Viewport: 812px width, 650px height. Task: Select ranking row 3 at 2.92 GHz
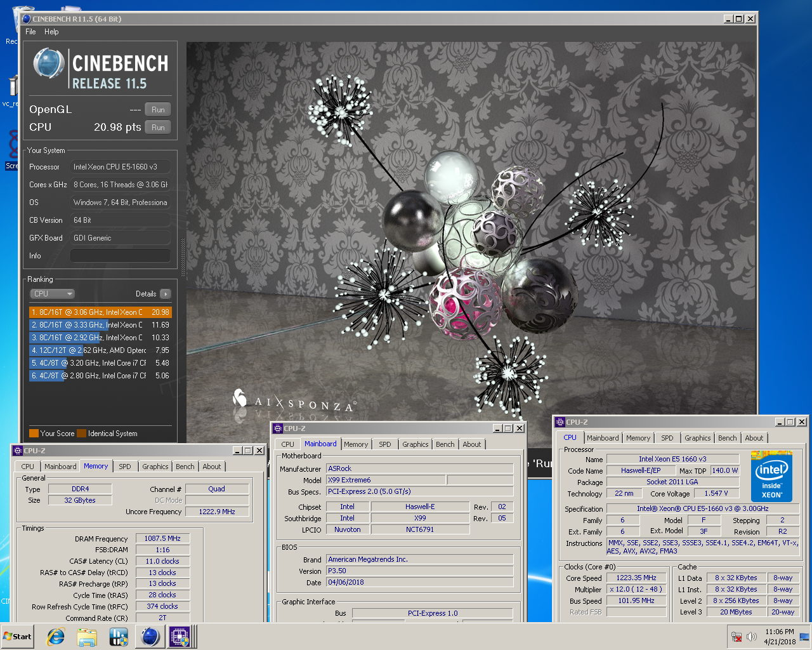pyautogui.click(x=100, y=338)
